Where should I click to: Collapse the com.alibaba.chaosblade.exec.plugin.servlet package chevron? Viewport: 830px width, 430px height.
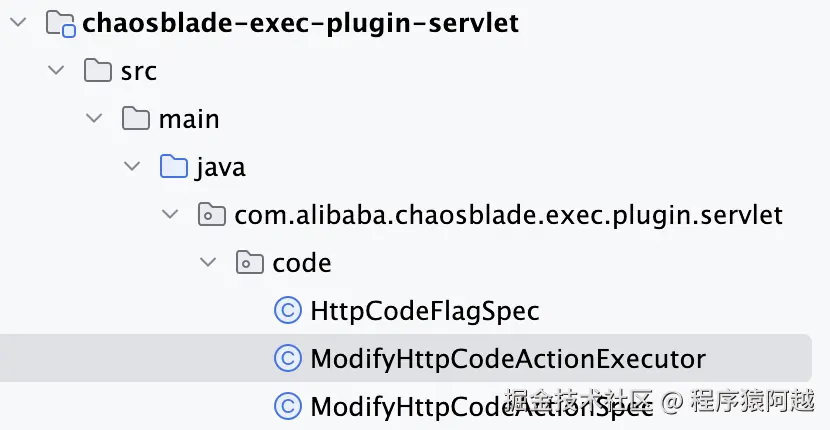(x=170, y=215)
